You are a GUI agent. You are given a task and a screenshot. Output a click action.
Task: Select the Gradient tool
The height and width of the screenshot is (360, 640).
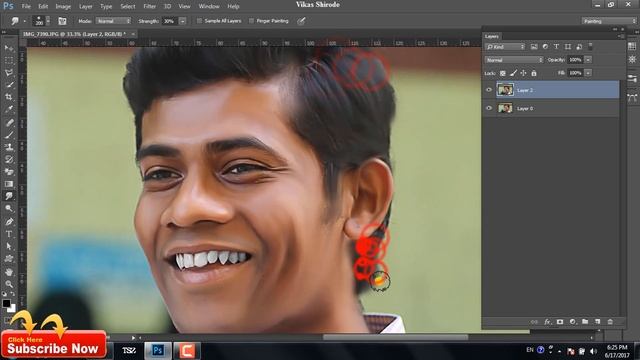click(9, 184)
